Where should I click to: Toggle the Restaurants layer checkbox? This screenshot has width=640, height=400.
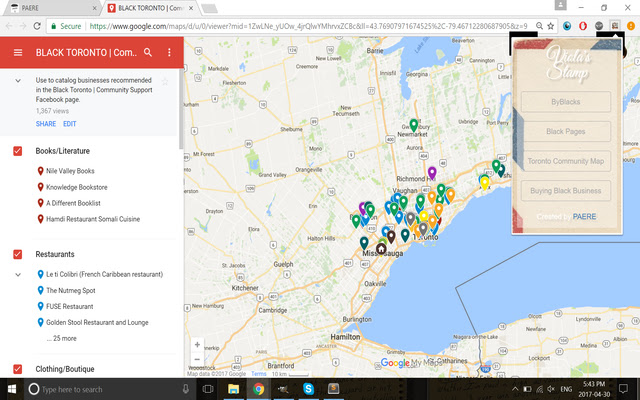[17, 255]
